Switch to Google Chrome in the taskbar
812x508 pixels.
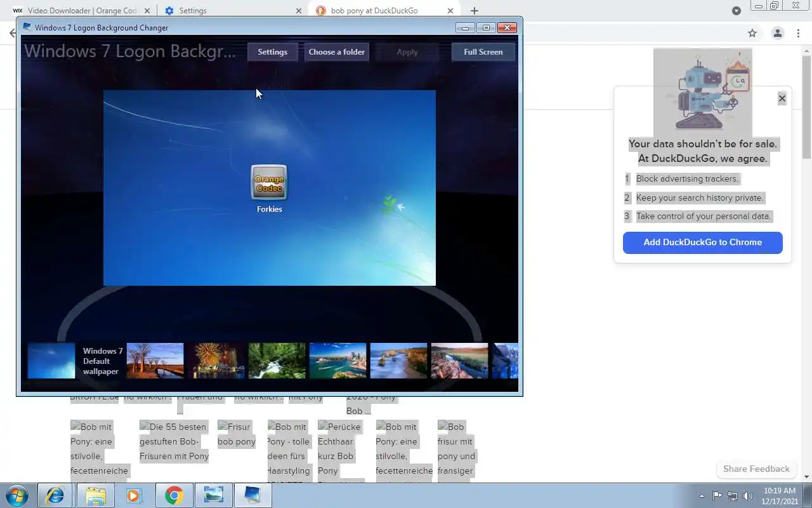click(174, 495)
